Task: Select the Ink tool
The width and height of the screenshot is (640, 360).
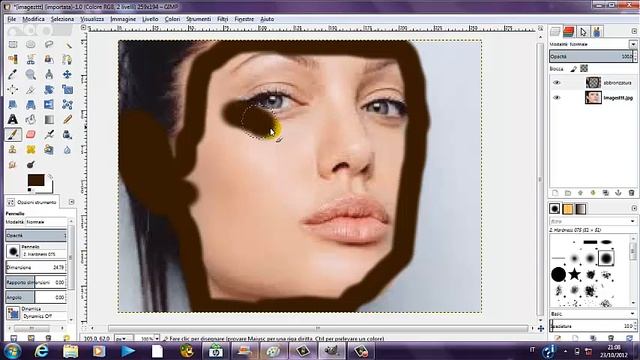Action: pos(67,134)
